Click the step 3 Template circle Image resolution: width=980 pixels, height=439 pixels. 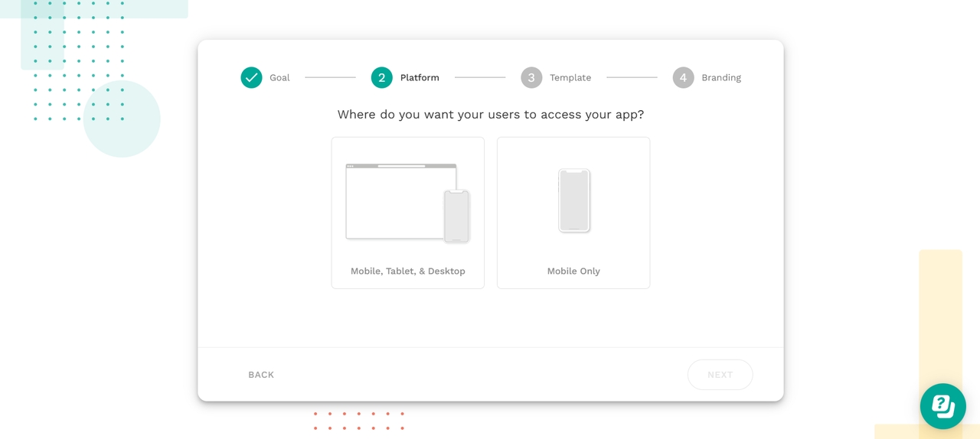[x=531, y=77]
